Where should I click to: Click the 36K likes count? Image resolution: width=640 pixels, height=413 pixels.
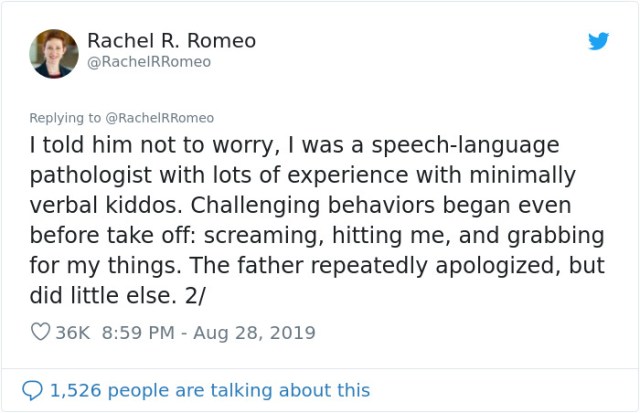point(72,333)
